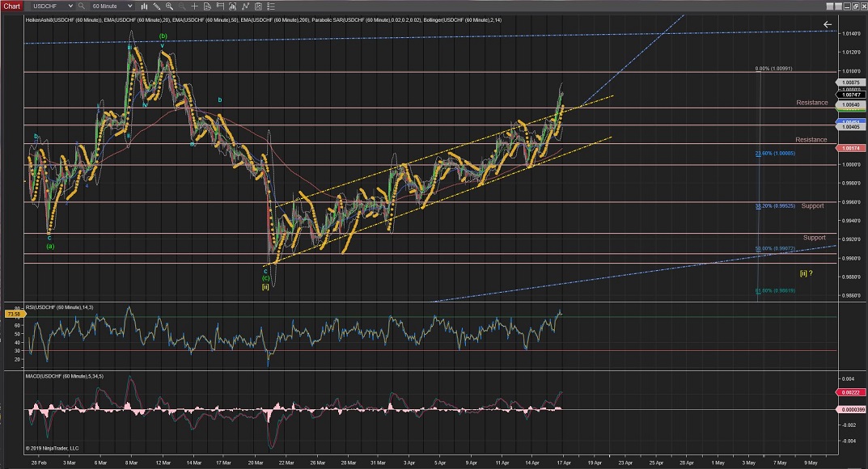Click the 38.20% Fibonacci level label
Image resolution: width=868 pixels, height=469 pixels.
coord(775,205)
